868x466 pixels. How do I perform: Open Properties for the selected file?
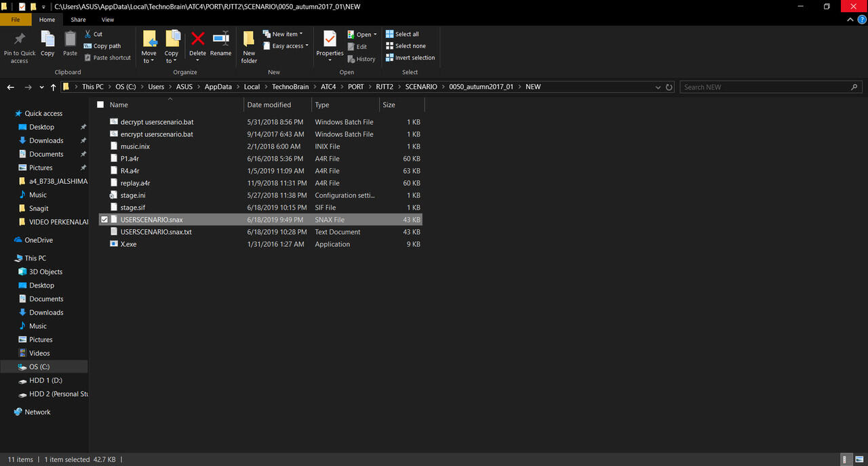click(330, 40)
